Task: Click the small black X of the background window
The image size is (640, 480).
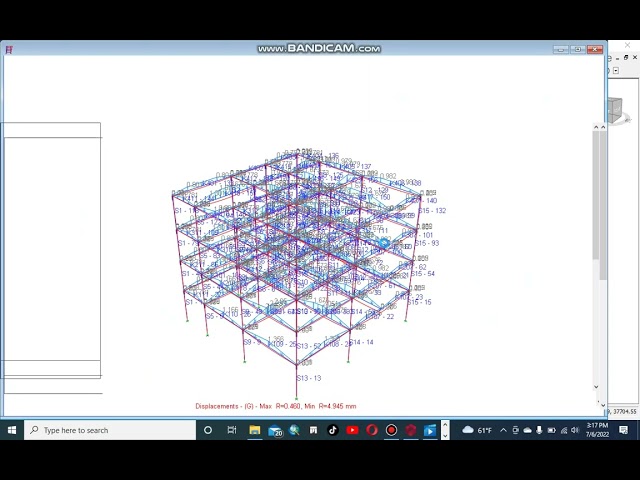Action: coord(635,58)
